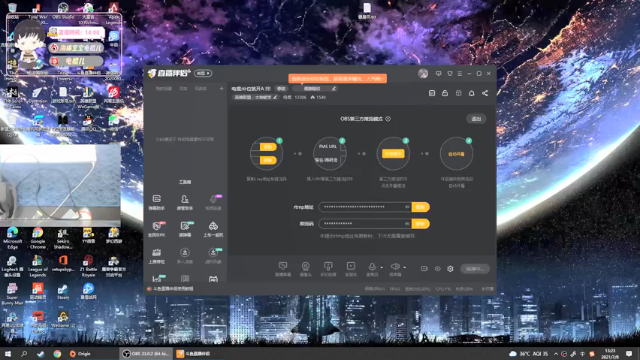Screen dimensions: 640x360
Task: Toggle the preview eye icon in bottom toolbar
Action: (438, 269)
